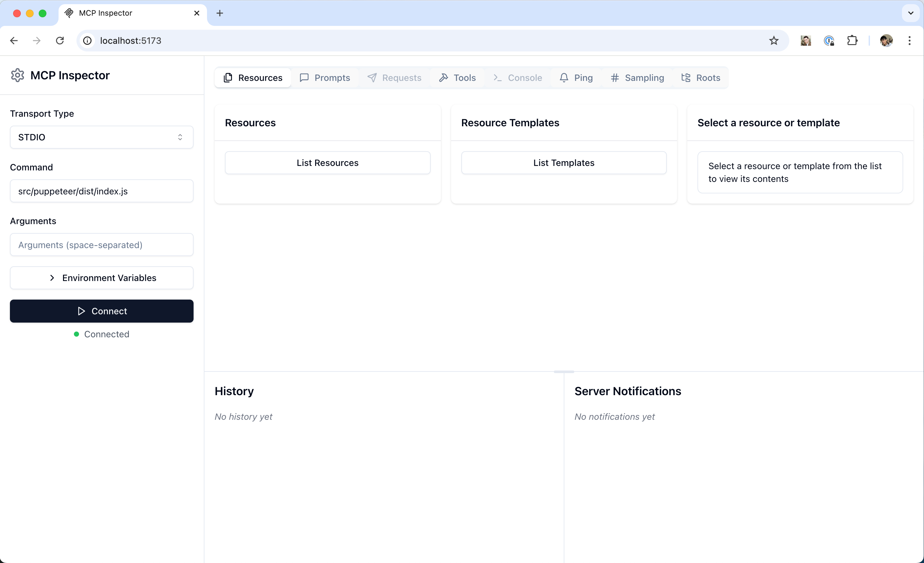
Task: Expand the Environment Variables section
Action: tap(102, 278)
